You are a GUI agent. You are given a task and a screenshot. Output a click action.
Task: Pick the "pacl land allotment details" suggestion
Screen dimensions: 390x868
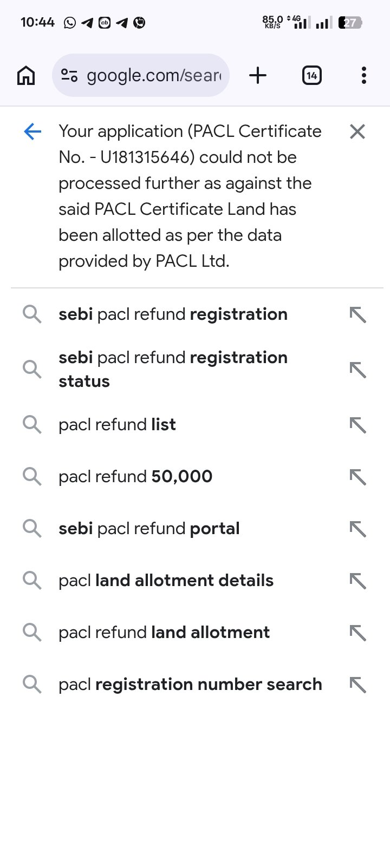[x=166, y=581]
